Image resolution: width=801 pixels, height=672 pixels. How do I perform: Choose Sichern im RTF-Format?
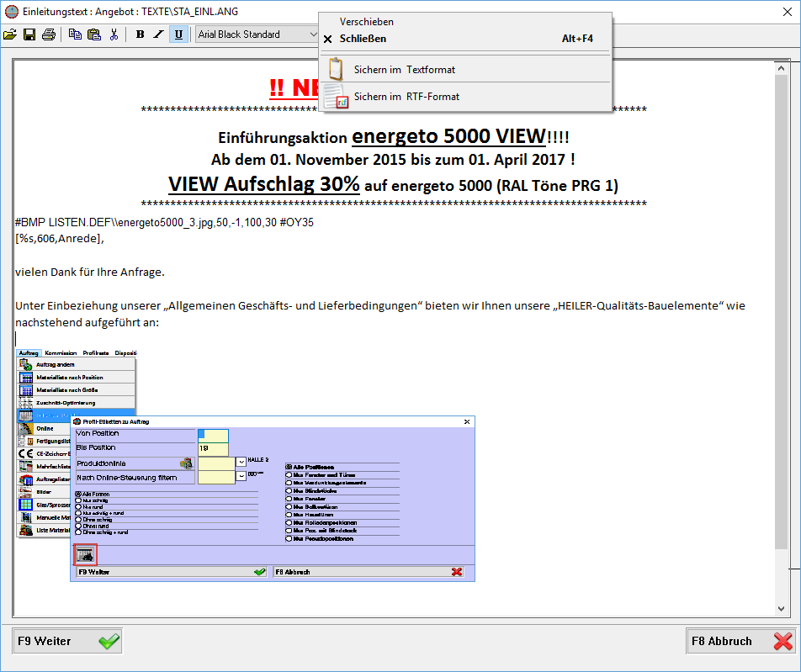(465, 97)
